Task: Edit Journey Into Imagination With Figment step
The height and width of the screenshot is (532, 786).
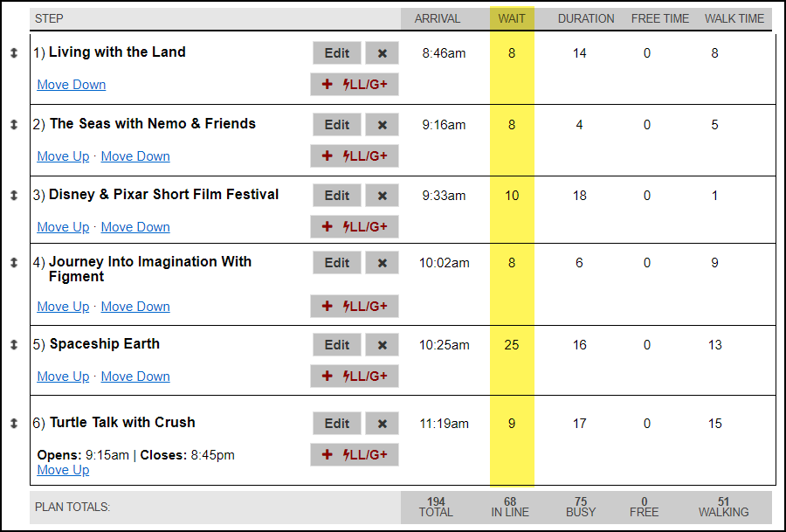Action: [x=337, y=263]
